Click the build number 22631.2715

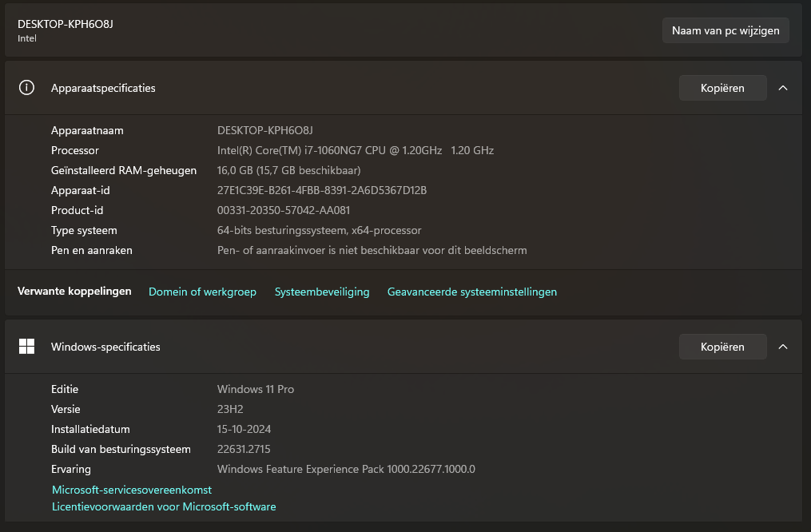pyautogui.click(x=244, y=449)
